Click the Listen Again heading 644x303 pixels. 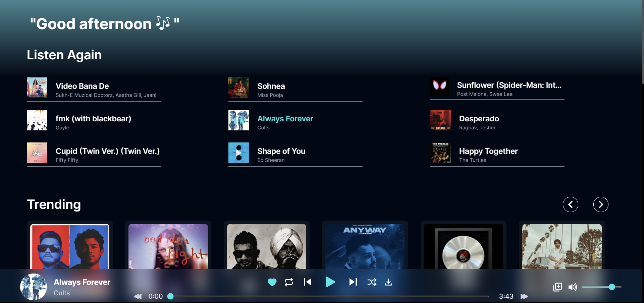point(64,55)
